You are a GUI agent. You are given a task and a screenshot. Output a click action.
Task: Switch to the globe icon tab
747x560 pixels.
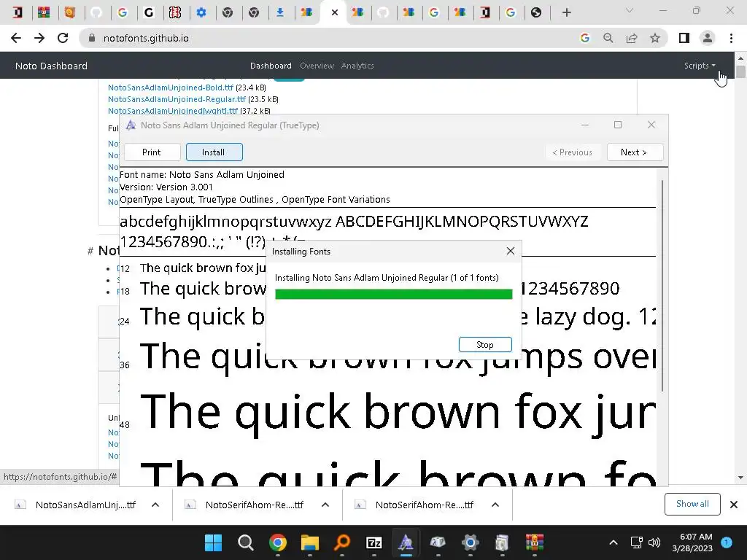(536, 12)
